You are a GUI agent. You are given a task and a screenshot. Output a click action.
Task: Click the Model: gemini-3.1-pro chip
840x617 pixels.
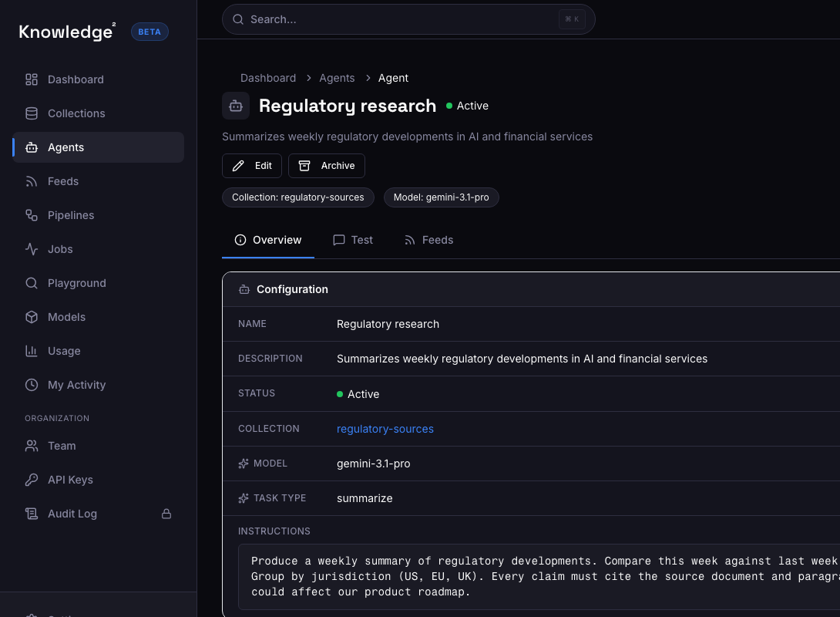click(442, 197)
